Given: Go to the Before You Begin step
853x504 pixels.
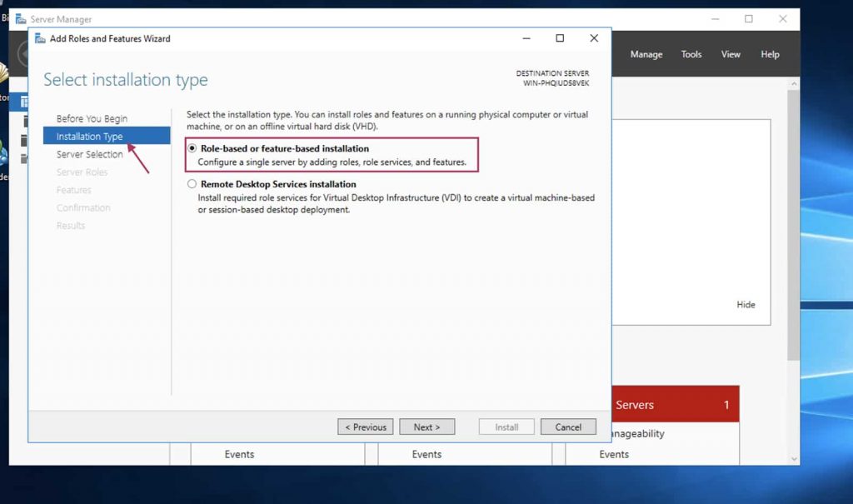Looking at the screenshot, I should [x=92, y=118].
